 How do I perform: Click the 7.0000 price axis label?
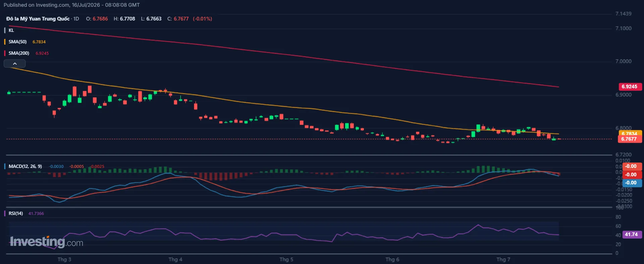[623, 61]
